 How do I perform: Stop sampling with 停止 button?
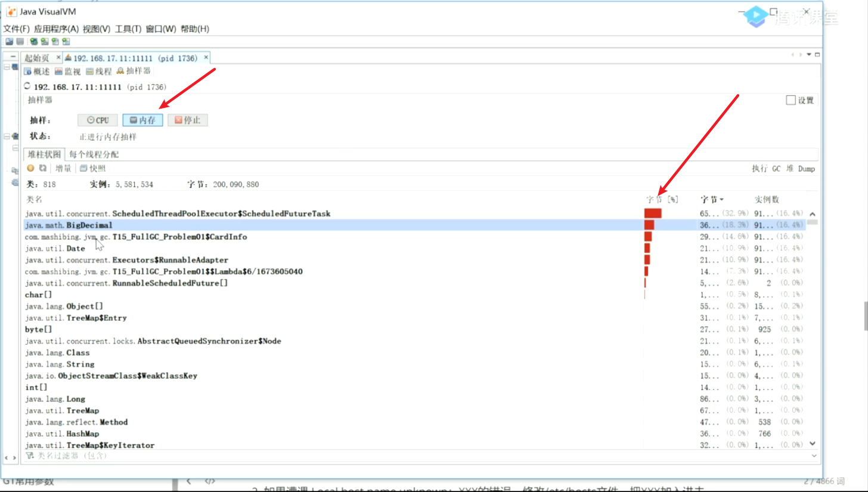[187, 120]
